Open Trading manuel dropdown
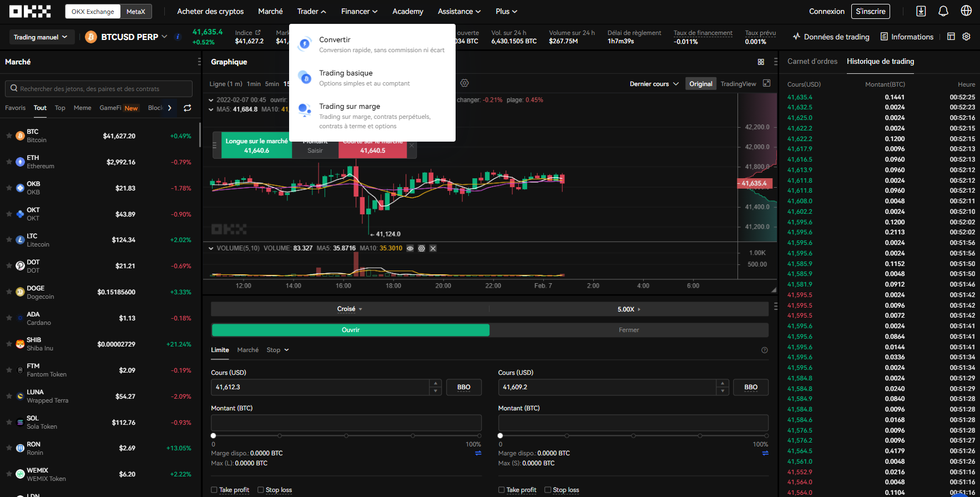980x497 pixels. point(41,37)
